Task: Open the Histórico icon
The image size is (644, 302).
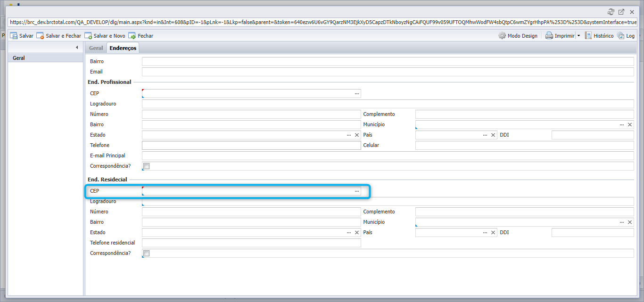Action: point(588,36)
